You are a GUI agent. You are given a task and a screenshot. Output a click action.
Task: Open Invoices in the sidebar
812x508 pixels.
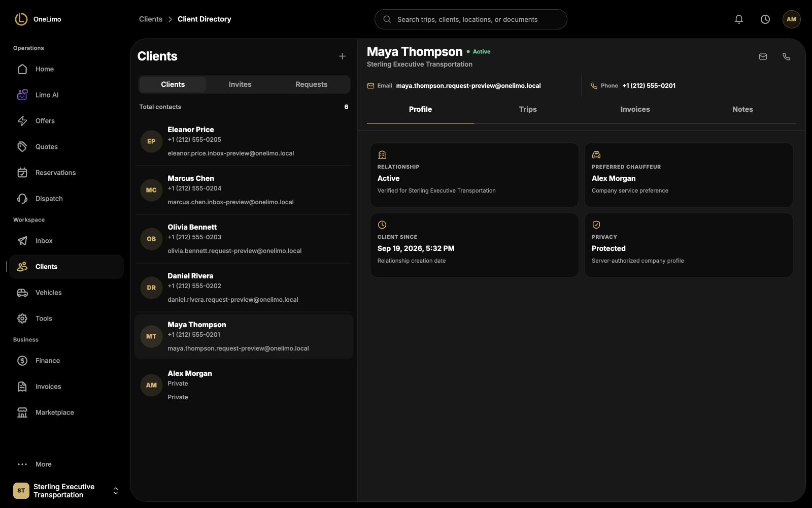[66, 387]
